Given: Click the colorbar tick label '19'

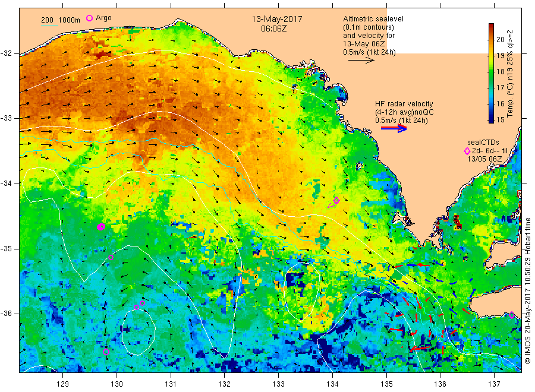Looking at the screenshot, I should [500, 55].
